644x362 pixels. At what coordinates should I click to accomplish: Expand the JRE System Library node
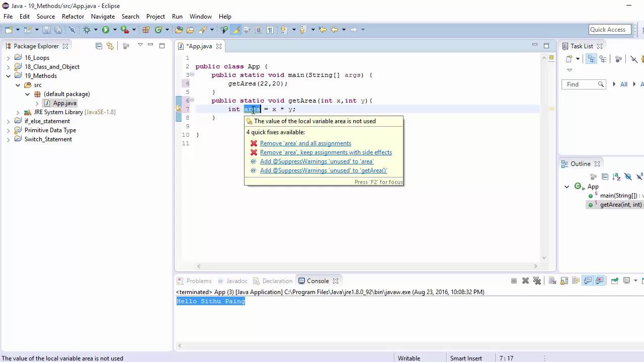18,112
